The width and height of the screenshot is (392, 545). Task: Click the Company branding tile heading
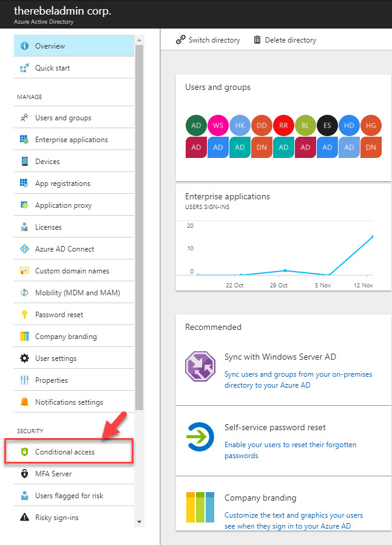260,498
